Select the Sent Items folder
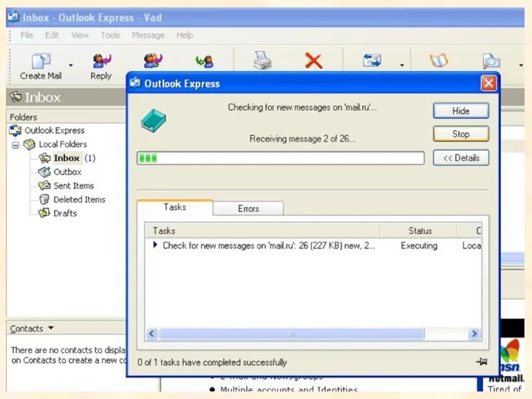 (74, 186)
